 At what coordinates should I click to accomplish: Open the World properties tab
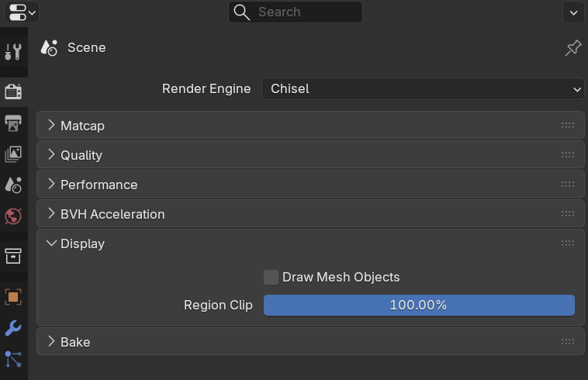[13, 216]
